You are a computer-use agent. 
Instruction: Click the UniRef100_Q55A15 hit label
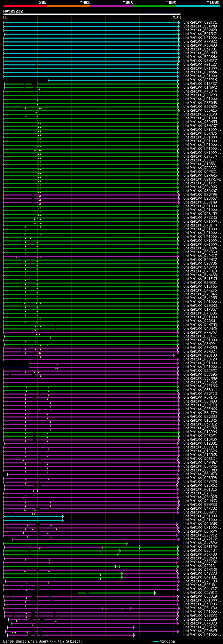tap(200, 110)
